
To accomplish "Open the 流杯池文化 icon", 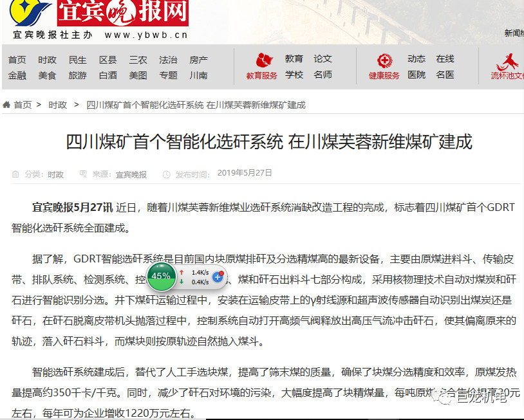I will 507,62.
